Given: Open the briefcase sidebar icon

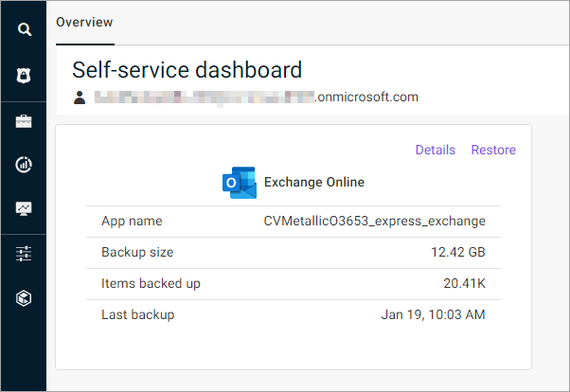Looking at the screenshot, I should 24,121.
